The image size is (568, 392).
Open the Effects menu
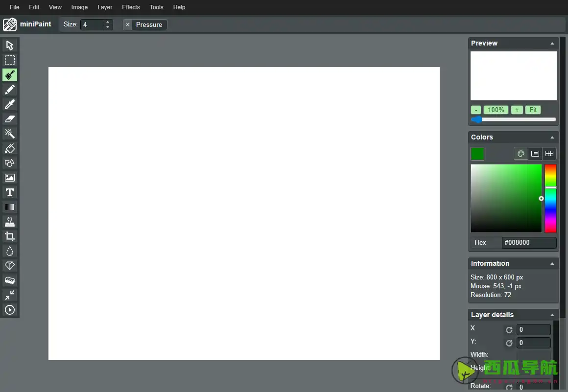tap(131, 7)
